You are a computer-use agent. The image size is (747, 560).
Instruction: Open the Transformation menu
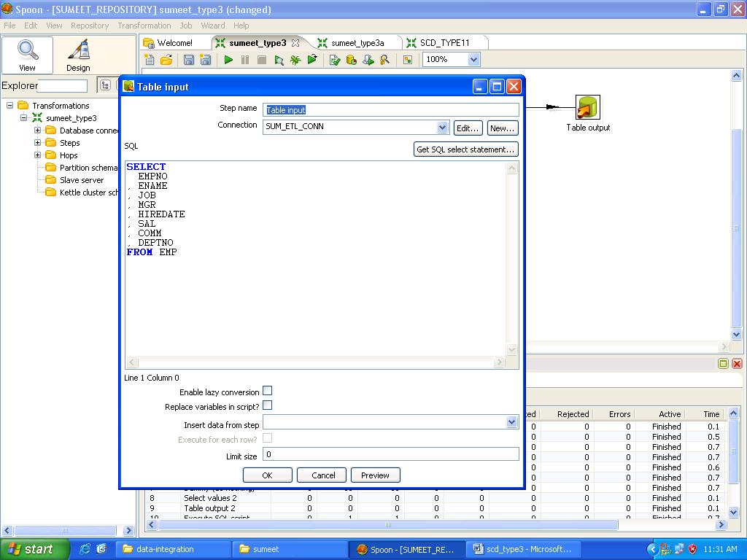coord(144,25)
